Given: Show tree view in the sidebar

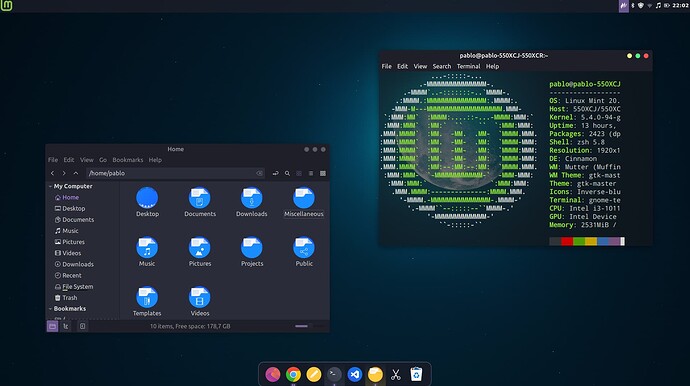Looking at the screenshot, I should (x=66, y=326).
